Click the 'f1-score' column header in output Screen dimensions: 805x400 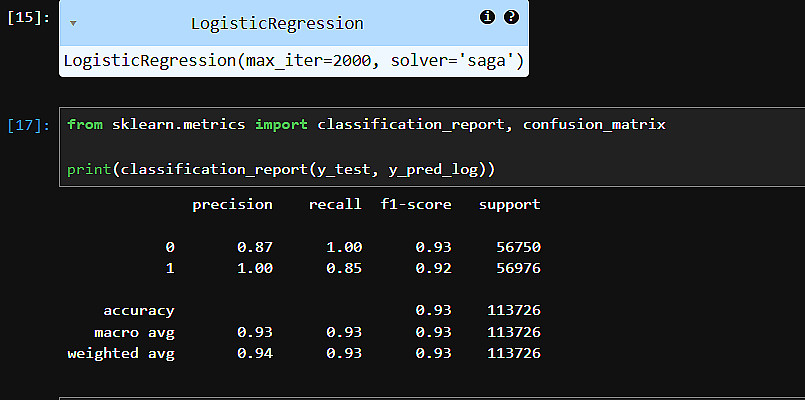point(416,204)
